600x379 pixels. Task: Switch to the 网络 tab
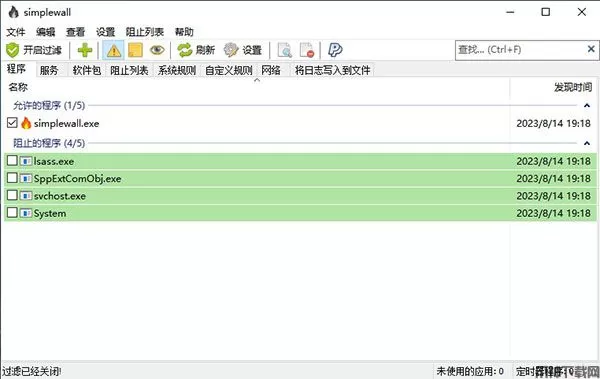(x=271, y=70)
